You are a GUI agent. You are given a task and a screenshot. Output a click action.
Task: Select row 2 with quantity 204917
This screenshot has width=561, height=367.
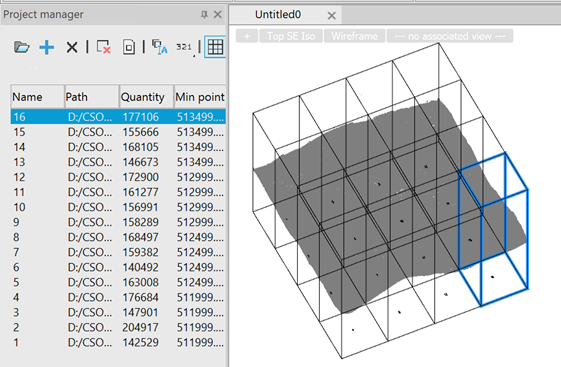pyautogui.click(x=118, y=327)
